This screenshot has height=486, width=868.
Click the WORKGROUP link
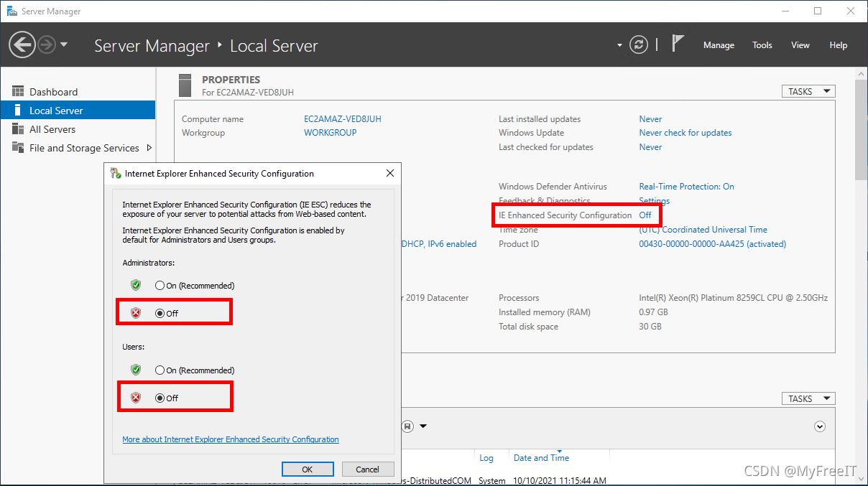[331, 133]
